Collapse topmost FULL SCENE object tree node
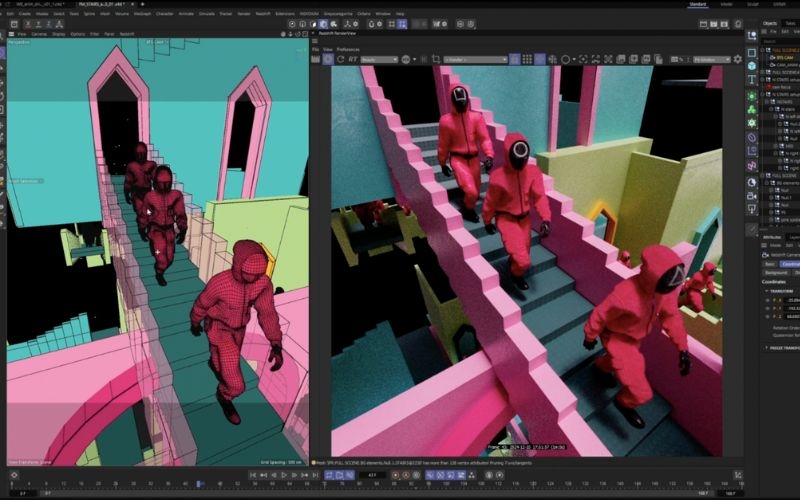Viewport: 800px width, 500px height. point(763,50)
